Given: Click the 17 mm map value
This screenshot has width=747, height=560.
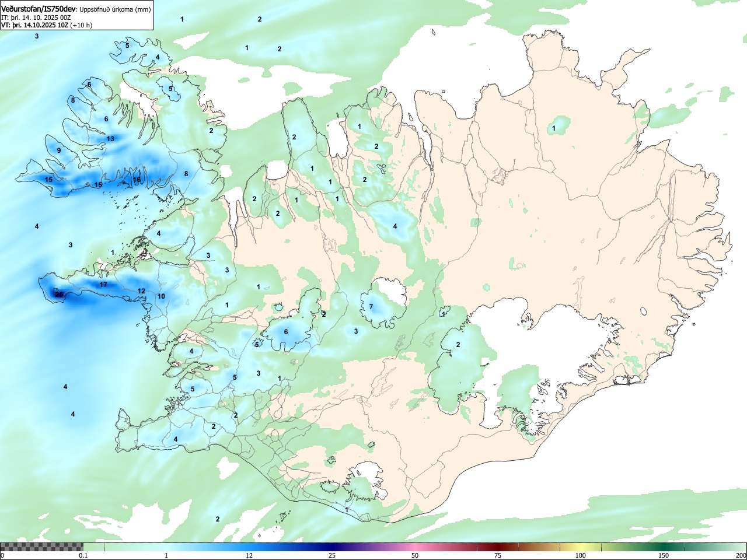Looking at the screenshot, I should point(103,285).
